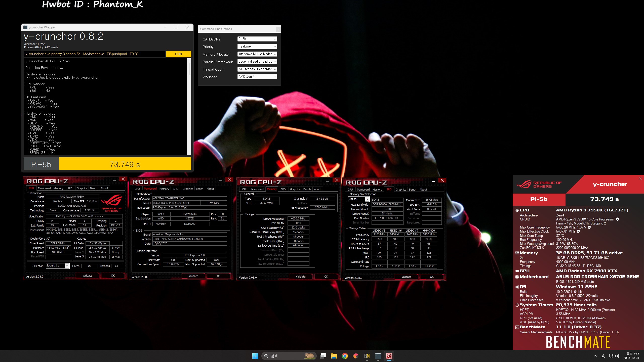This screenshot has height=362, width=644.
Task: Open the Windows Start menu
Action: (255, 356)
